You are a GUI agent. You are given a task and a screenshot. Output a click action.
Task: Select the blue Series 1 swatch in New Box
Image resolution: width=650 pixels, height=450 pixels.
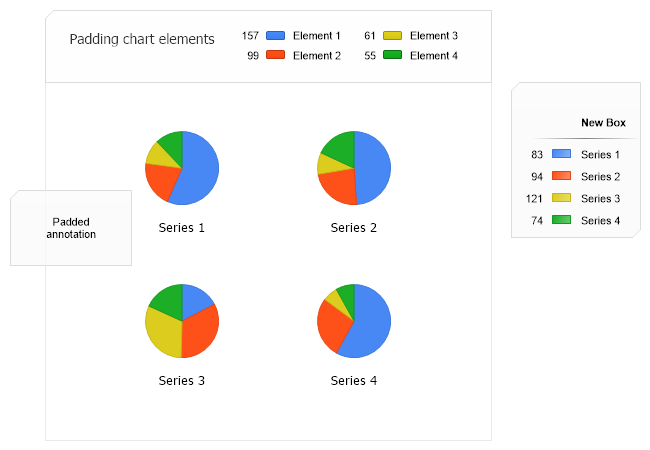coord(562,154)
